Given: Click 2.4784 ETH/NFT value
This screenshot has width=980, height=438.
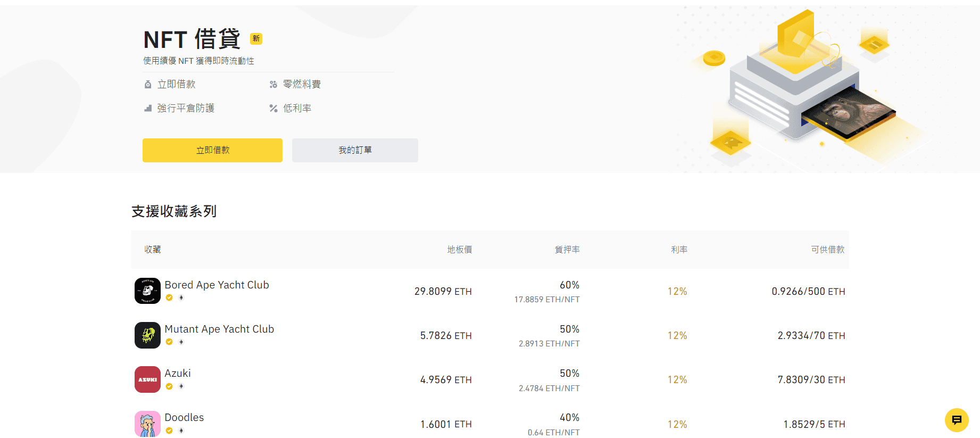Looking at the screenshot, I should 549,388.
